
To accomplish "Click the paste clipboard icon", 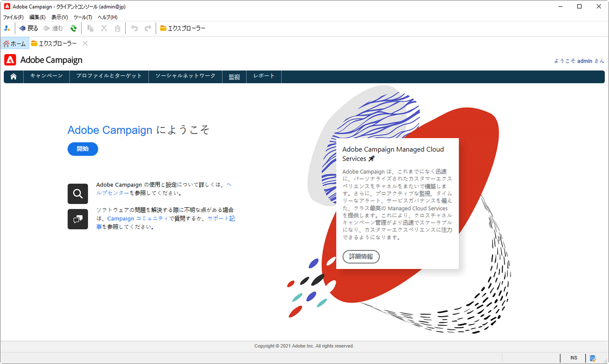I will coord(118,28).
